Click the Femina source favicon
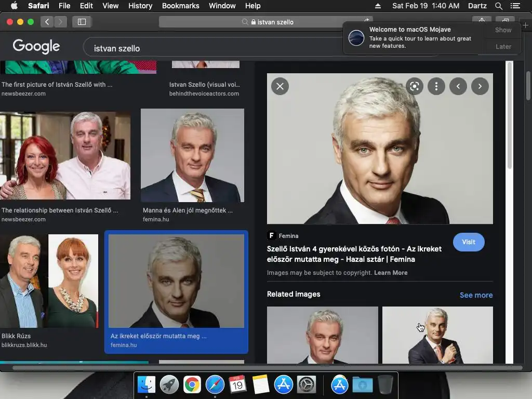The height and width of the screenshot is (399, 532). [x=271, y=235]
